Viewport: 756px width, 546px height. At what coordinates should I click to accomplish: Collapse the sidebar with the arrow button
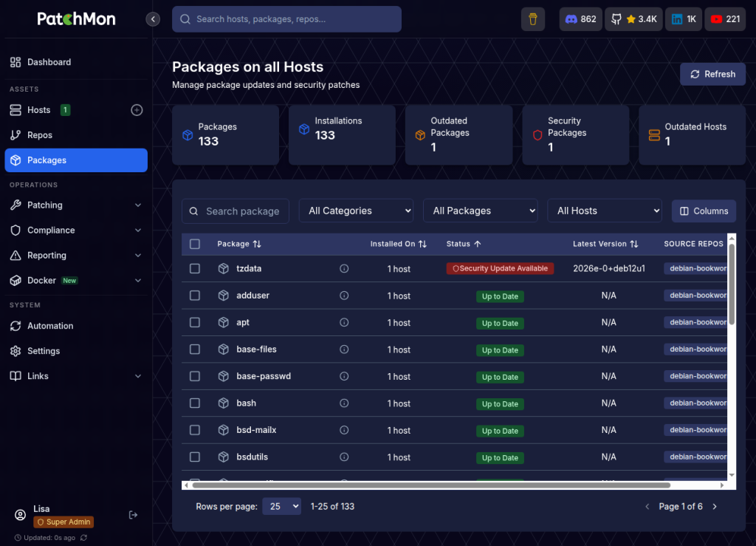click(x=153, y=19)
